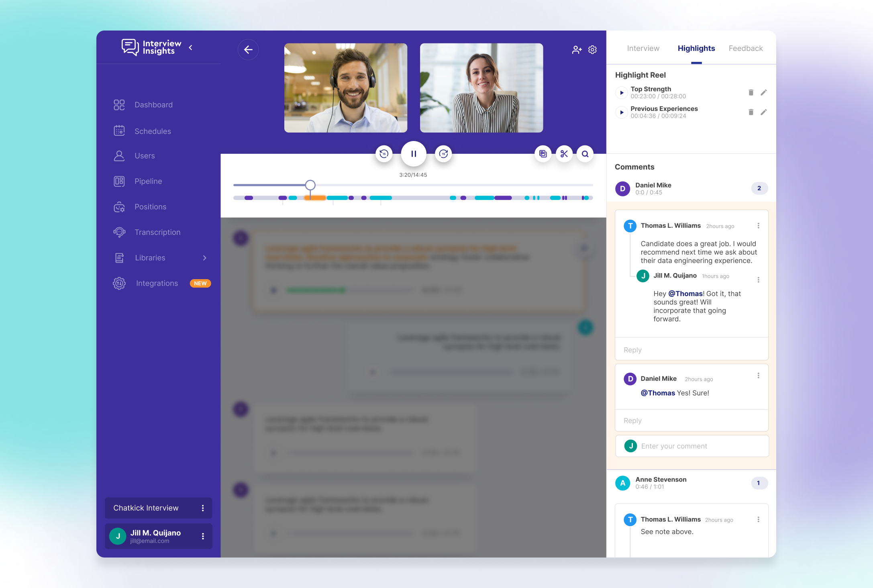Delete the Previous Experiences highlight
Viewport: 873px width, 588px height.
click(751, 112)
